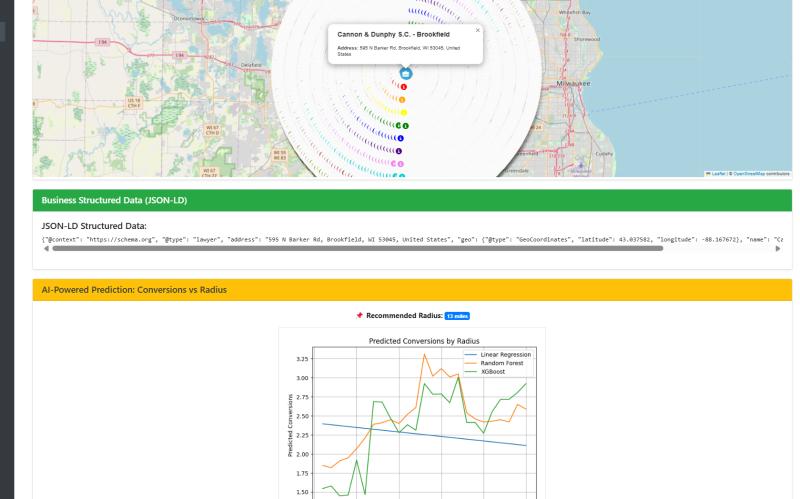The image size is (800, 499).
Task: Click the Linear Regression legend entry
Action: pos(497,355)
